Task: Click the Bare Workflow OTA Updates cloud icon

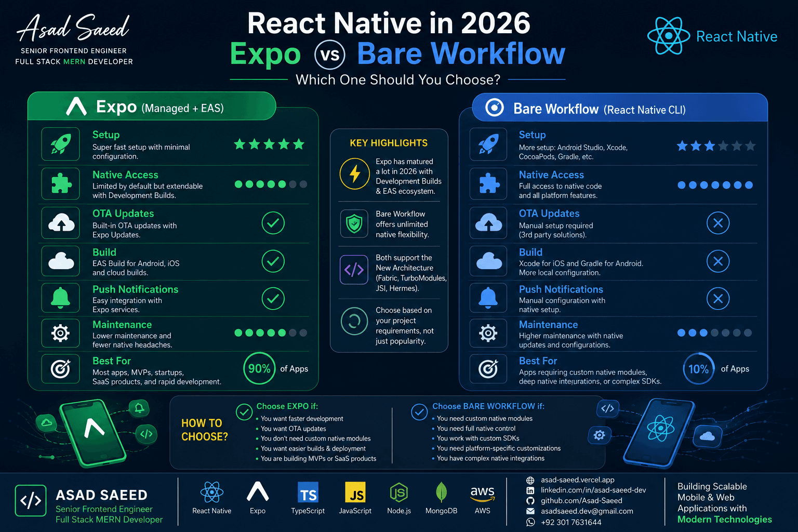Action: point(488,223)
